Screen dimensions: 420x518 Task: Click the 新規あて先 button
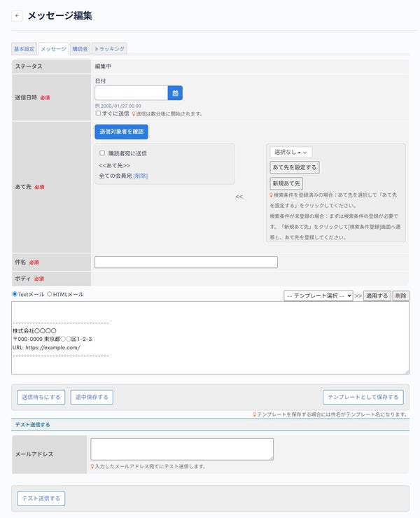point(286,183)
